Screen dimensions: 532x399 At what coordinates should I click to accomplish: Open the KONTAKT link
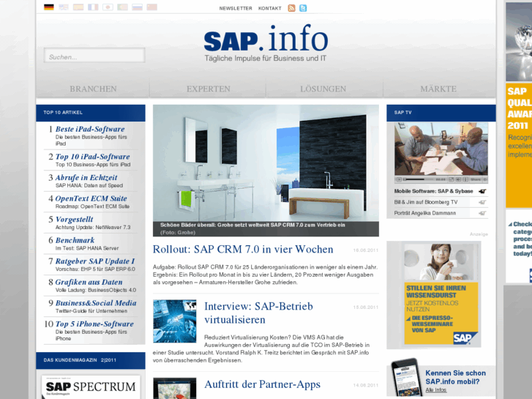270,9
